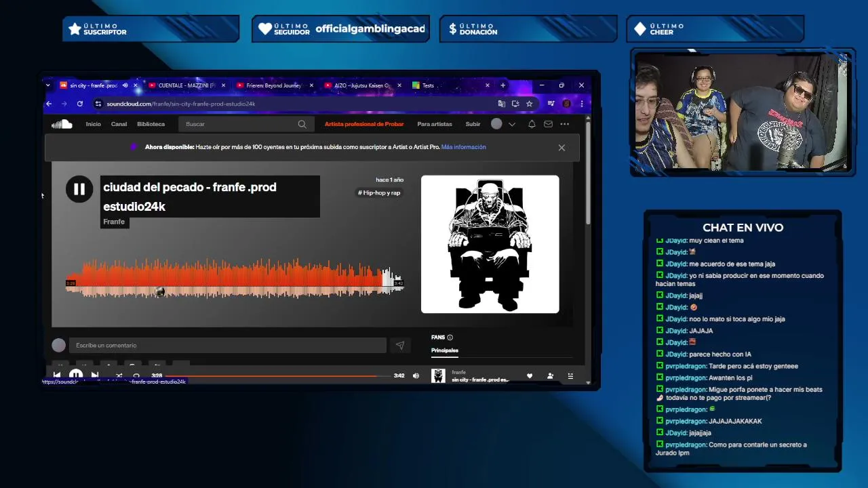Click the 'Más información' link
868x488 pixels.
coord(463,147)
